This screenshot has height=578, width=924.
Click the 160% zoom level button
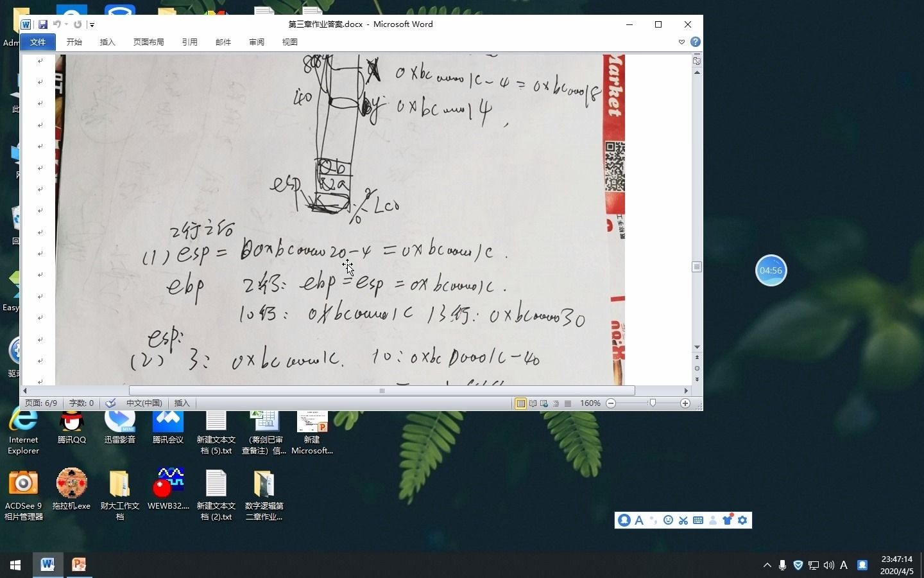pos(590,403)
